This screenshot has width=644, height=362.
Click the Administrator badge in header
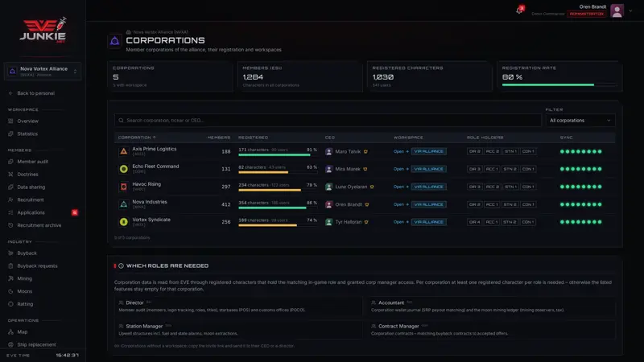(x=587, y=14)
